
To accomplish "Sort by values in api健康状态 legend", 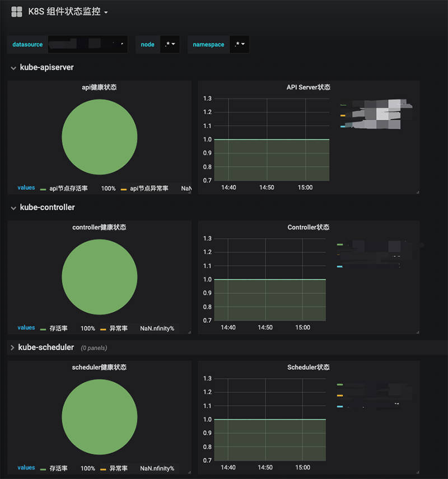I will pyautogui.click(x=26, y=187).
